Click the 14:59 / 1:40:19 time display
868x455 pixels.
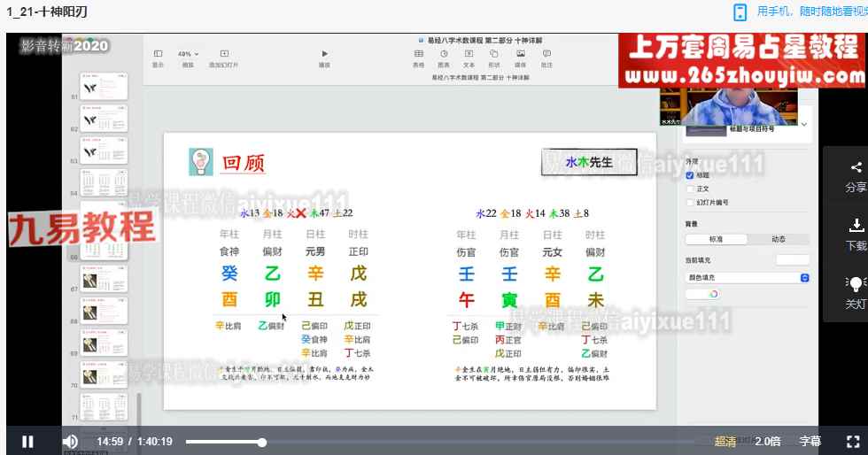coord(135,441)
